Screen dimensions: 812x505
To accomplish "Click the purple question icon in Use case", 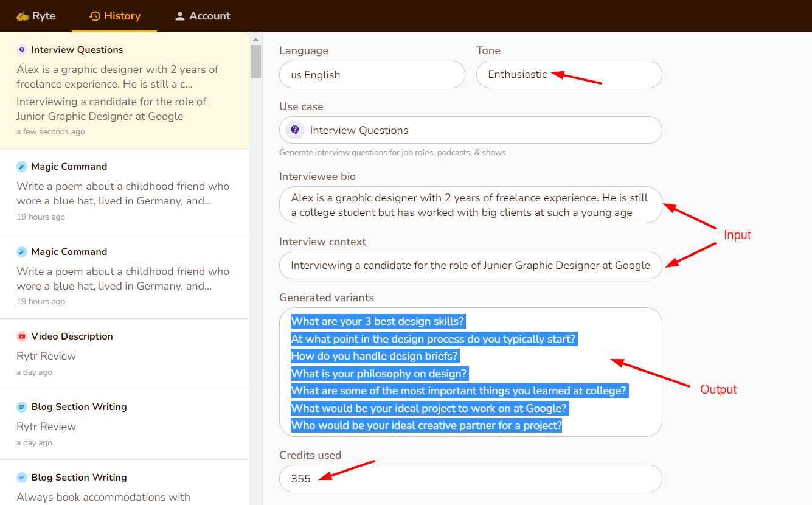I will 295,130.
